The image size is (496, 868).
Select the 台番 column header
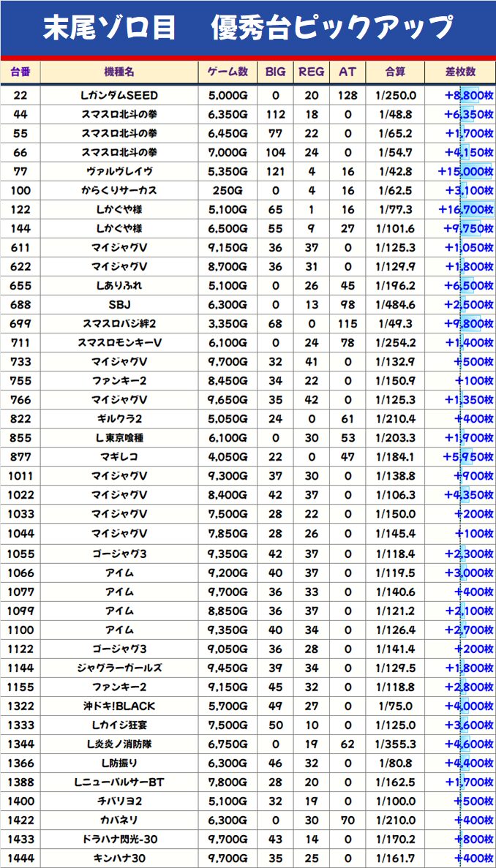coord(20,72)
